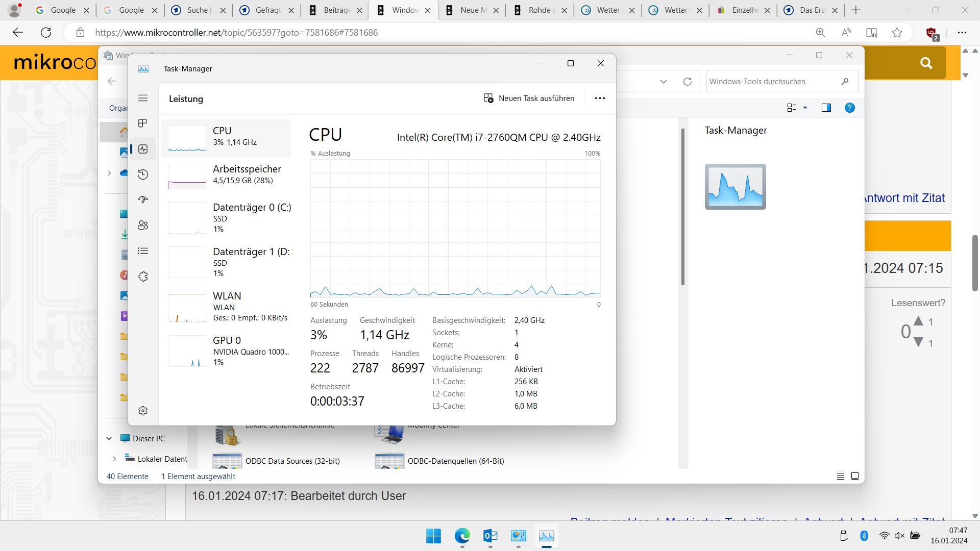The width and height of the screenshot is (980, 551).
Task: Open ODBC Data Sources (32-bit) item
Action: [276, 461]
